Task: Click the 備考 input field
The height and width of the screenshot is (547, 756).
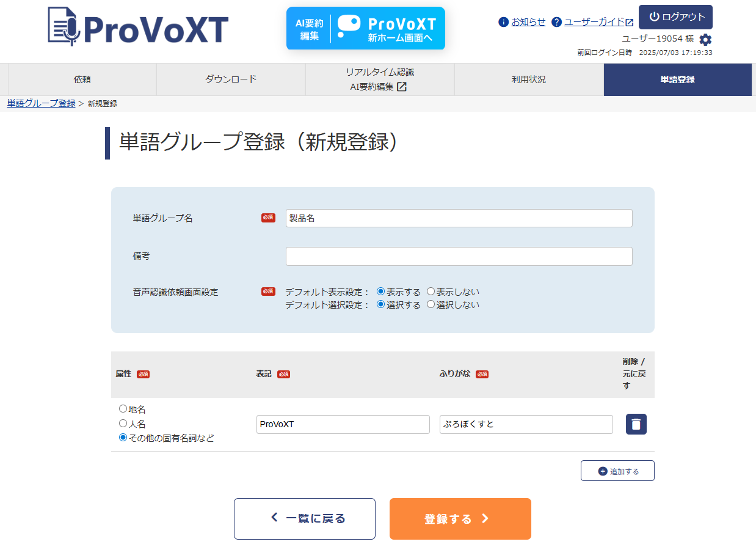Action: coord(459,257)
